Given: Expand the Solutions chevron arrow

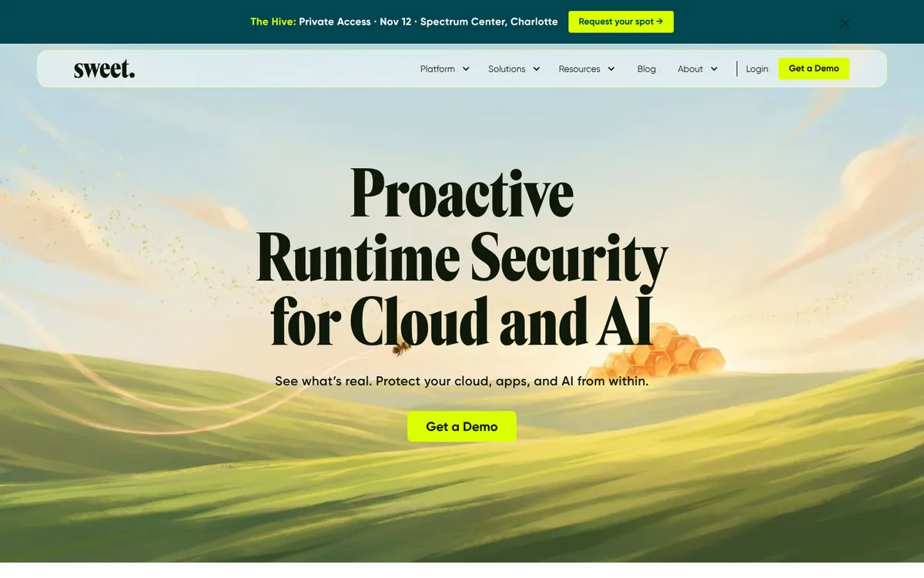Looking at the screenshot, I should click(537, 69).
